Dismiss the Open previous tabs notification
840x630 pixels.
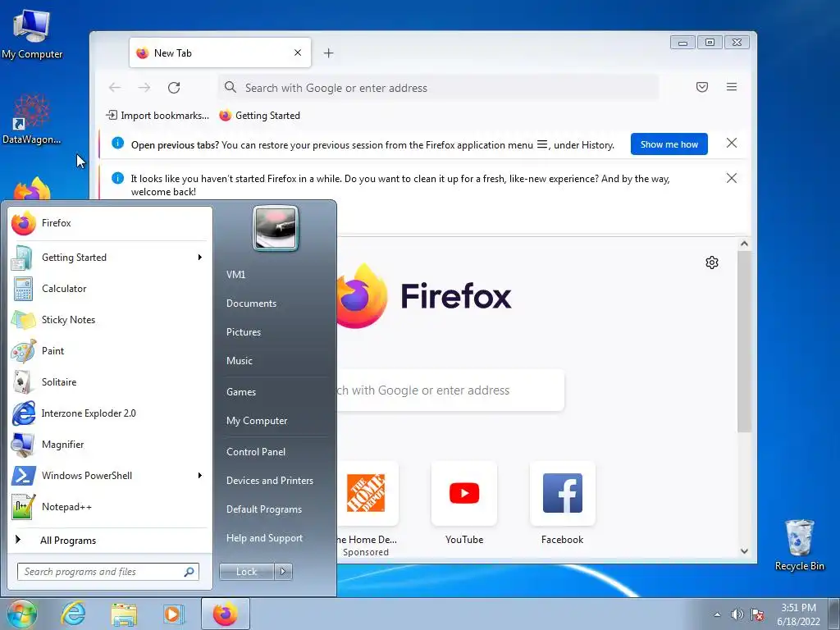pos(731,143)
